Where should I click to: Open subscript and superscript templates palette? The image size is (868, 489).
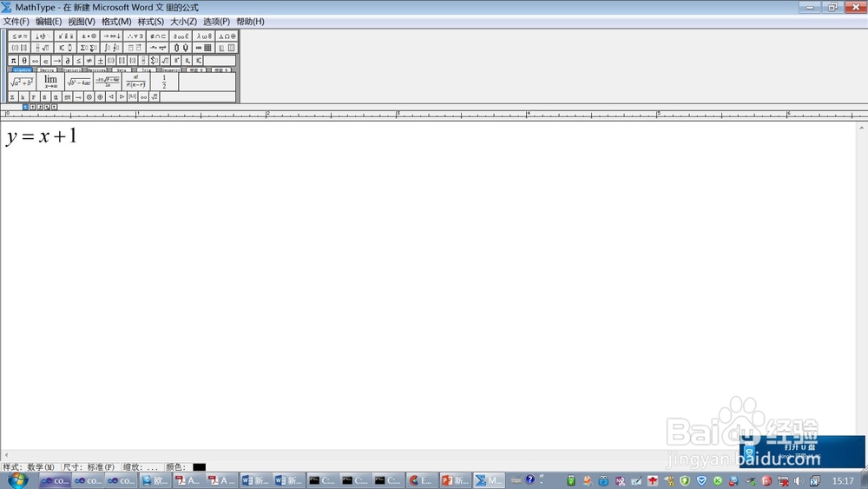(x=65, y=48)
